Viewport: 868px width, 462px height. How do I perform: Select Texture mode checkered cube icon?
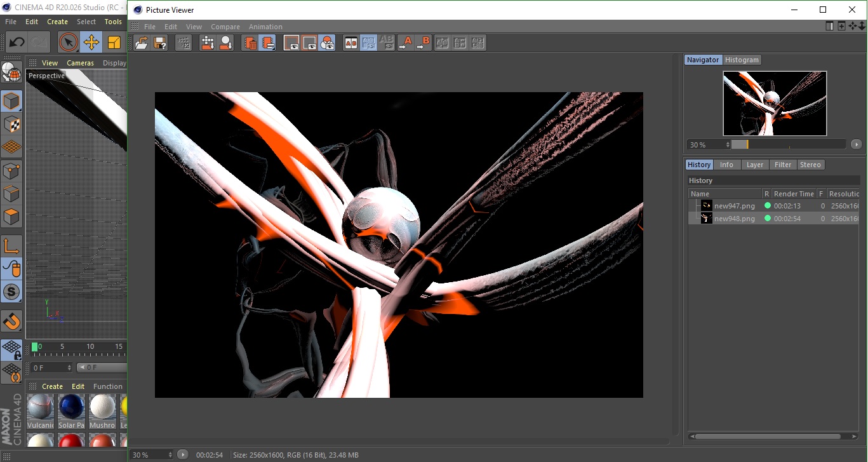point(11,125)
